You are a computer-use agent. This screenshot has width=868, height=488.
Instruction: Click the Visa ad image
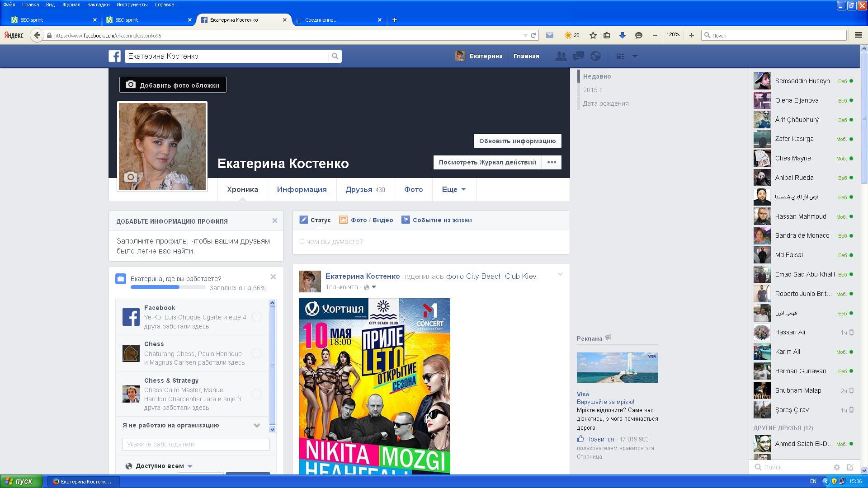point(617,367)
